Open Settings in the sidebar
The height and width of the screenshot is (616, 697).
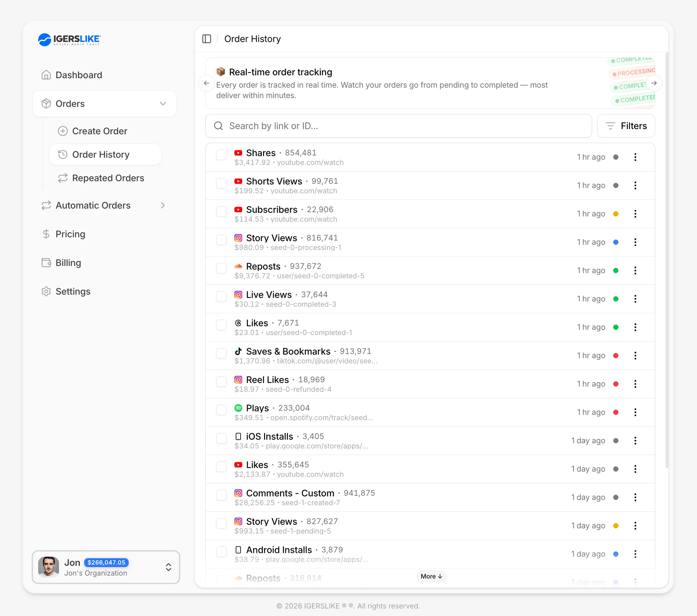[104, 291]
